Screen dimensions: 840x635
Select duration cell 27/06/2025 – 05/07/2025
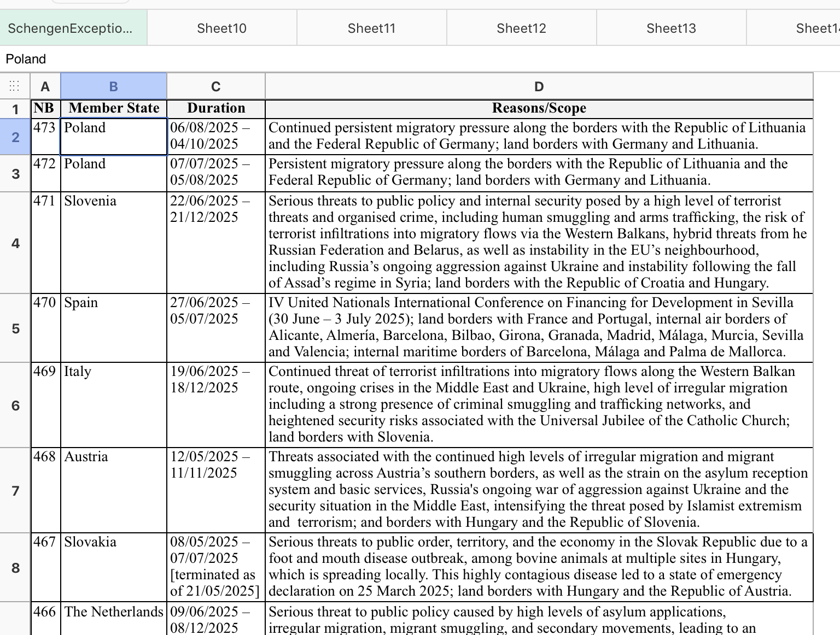pos(216,328)
